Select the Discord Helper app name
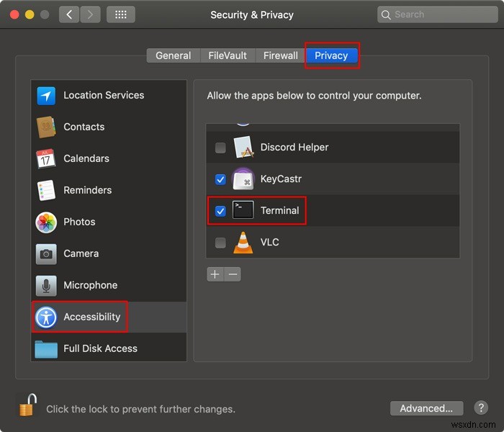This screenshot has width=504, height=432. coord(294,147)
